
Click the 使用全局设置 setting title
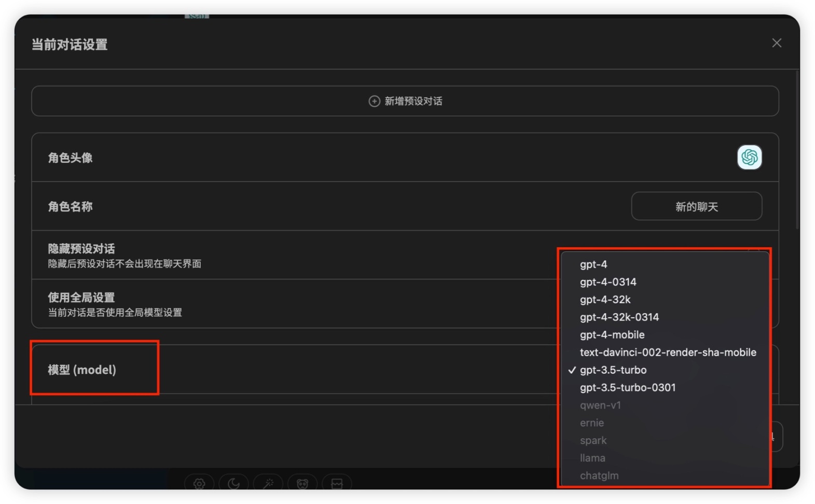pyautogui.click(x=81, y=298)
